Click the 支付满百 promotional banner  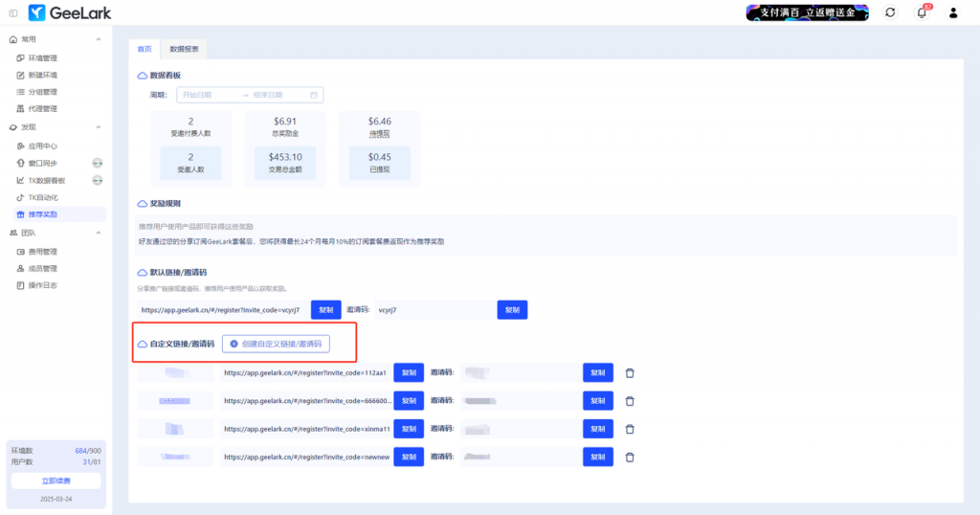(x=807, y=12)
